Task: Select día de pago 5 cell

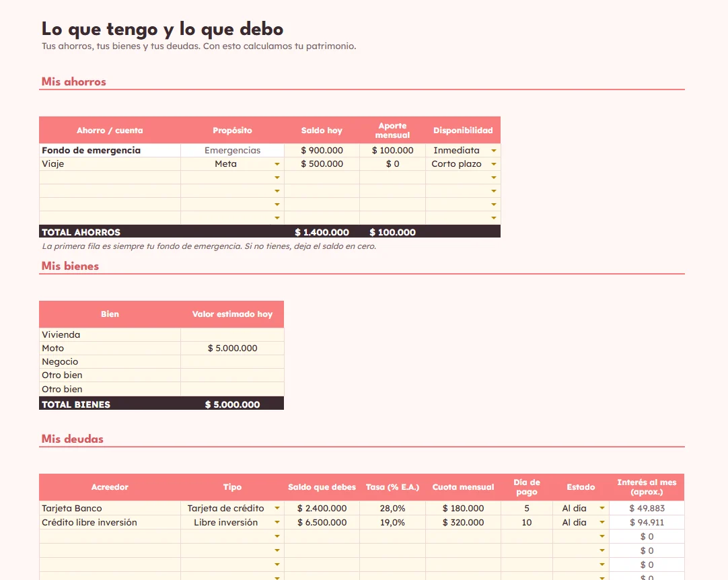Action: 527,508
